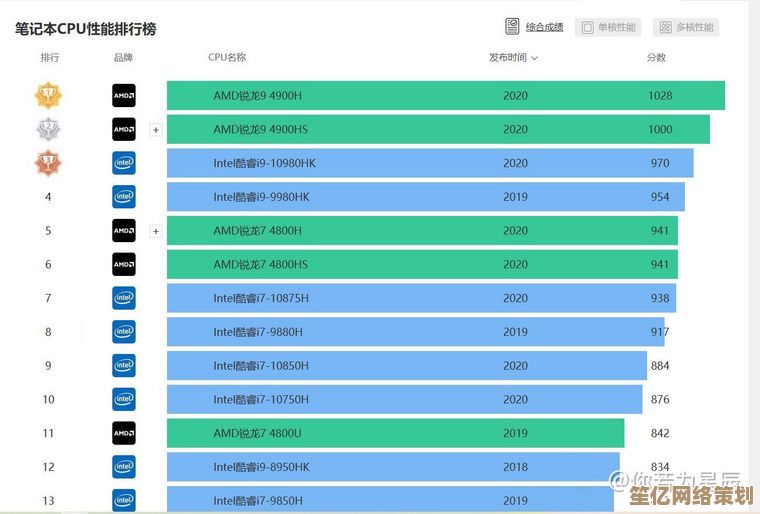Click the 分数 column header
Viewport: 760px width, 514px height.
[656, 57]
